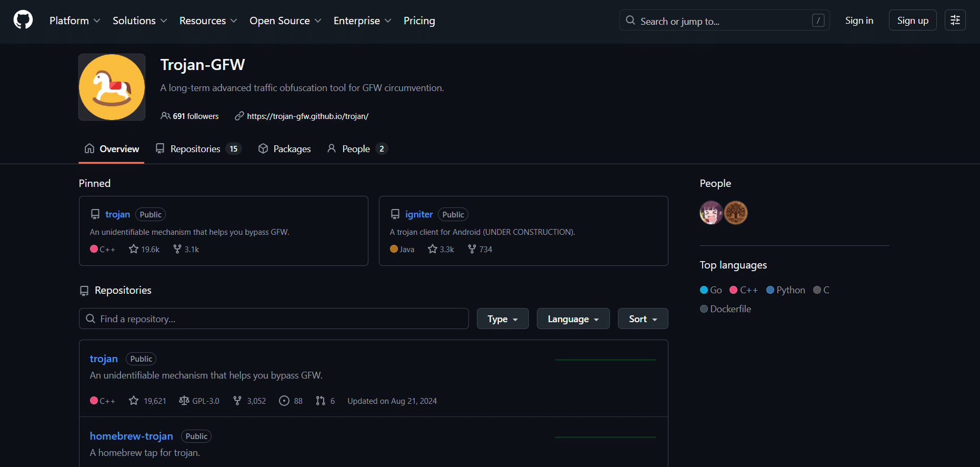
Task: Open the pinned igniter repository link
Action: tap(419, 214)
